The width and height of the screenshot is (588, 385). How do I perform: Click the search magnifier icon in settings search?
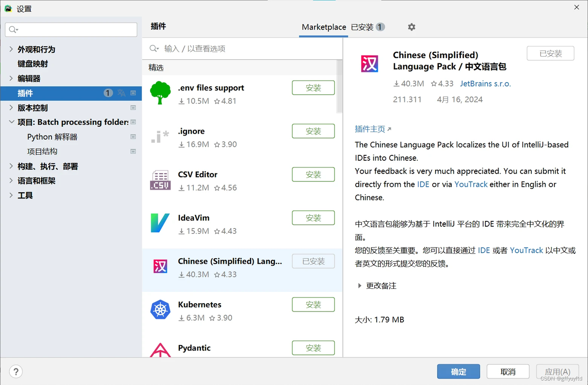[x=13, y=30]
